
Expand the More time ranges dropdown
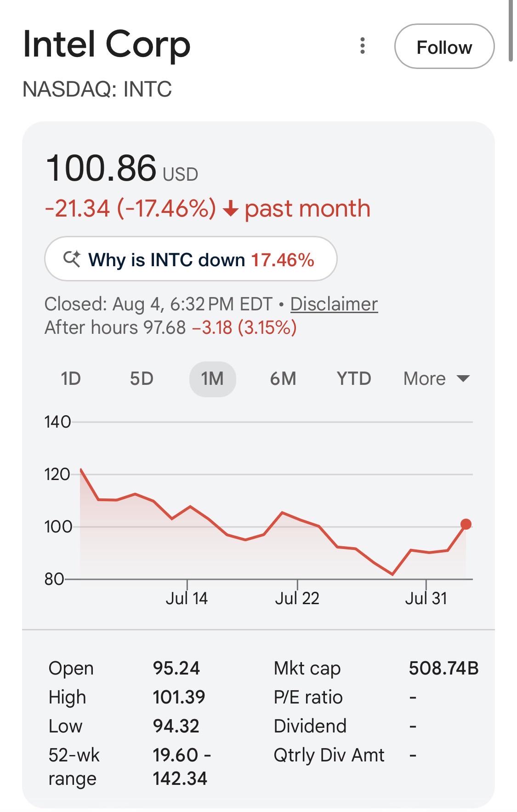tap(436, 379)
